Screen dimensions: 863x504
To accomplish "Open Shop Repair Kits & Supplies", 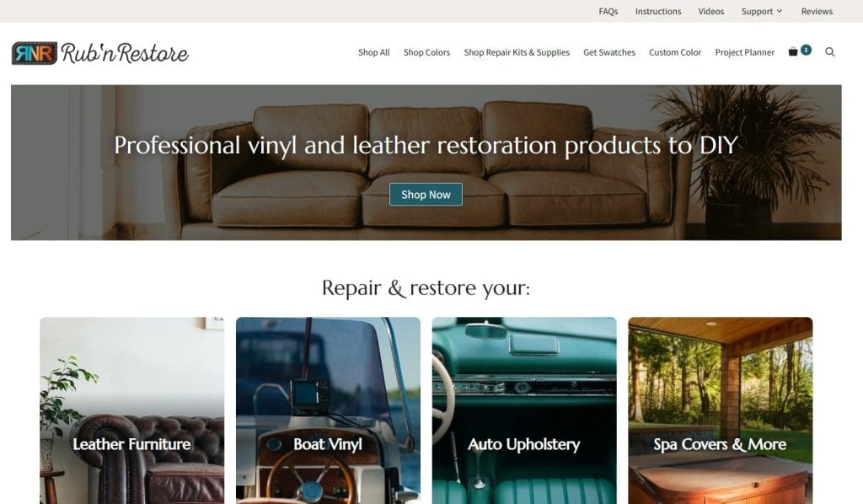I will click(517, 52).
